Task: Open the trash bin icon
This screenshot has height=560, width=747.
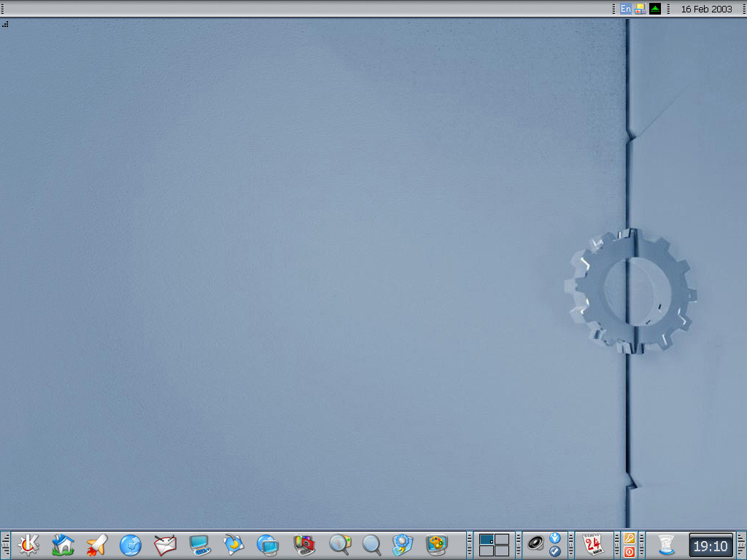Action: [x=666, y=545]
